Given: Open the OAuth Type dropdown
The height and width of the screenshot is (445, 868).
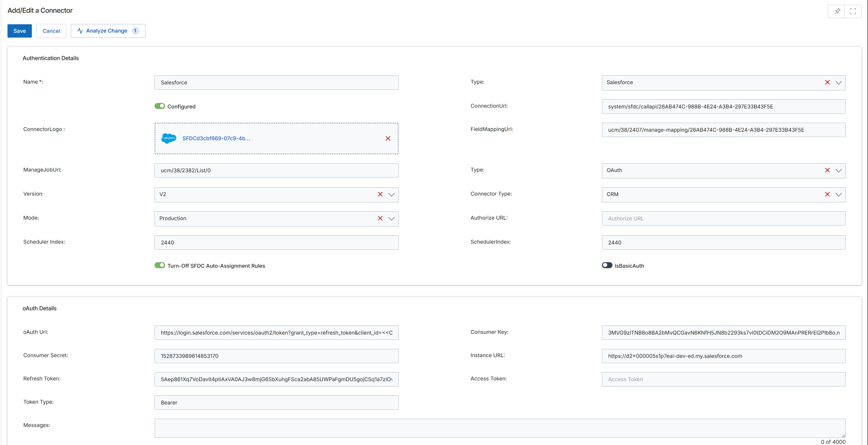Looking at the screenshot, I should 839,171.
